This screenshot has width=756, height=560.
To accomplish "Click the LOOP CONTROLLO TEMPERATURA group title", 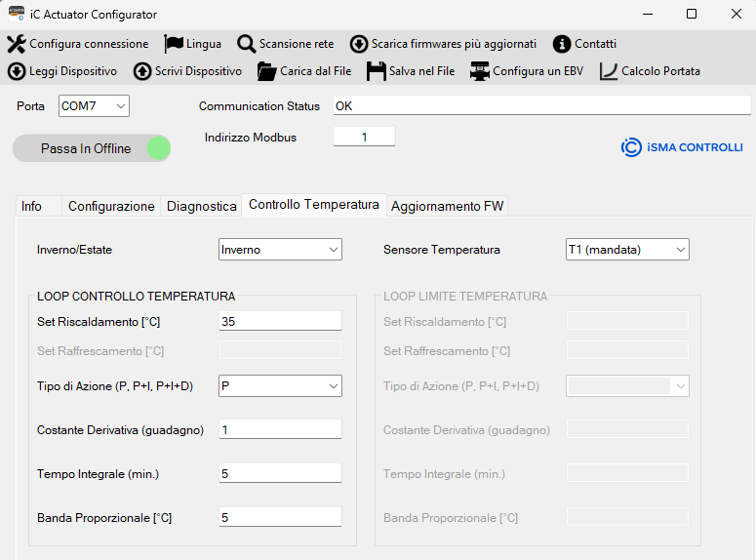I will coord(136,297).
